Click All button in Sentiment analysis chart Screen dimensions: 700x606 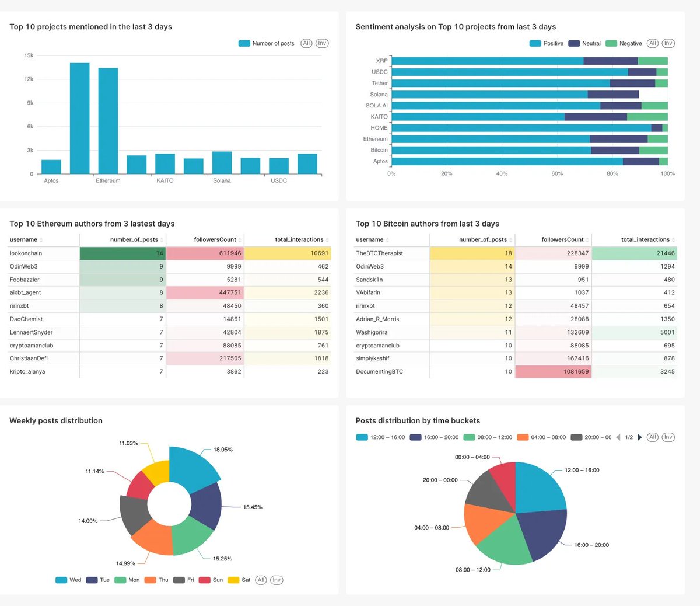[x=653, y=43]
